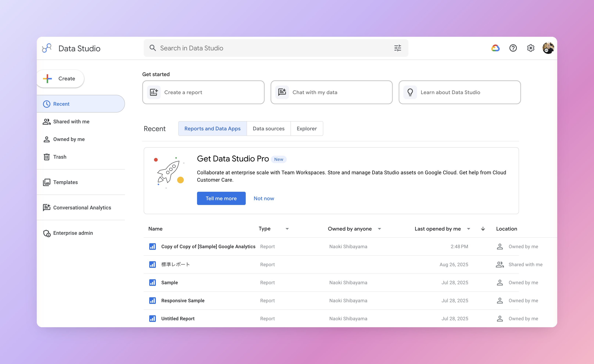
Task: Open Recent in the sidebar
Action: 80,104
